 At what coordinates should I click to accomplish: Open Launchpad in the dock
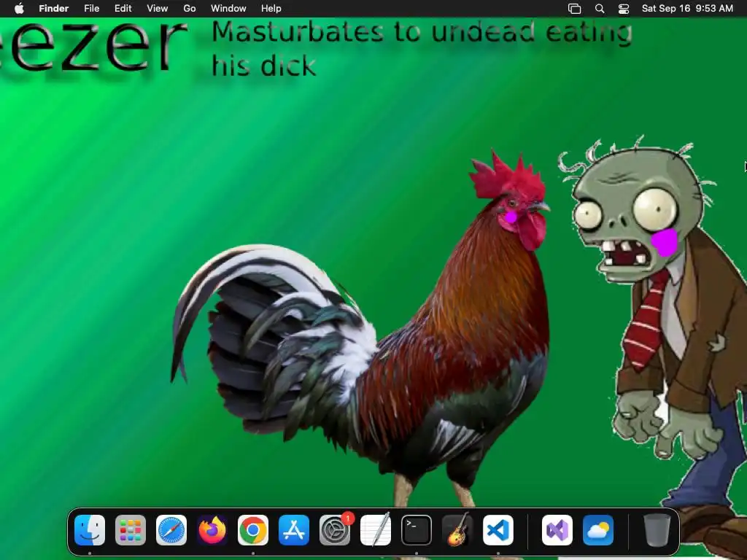pos(131,530)
